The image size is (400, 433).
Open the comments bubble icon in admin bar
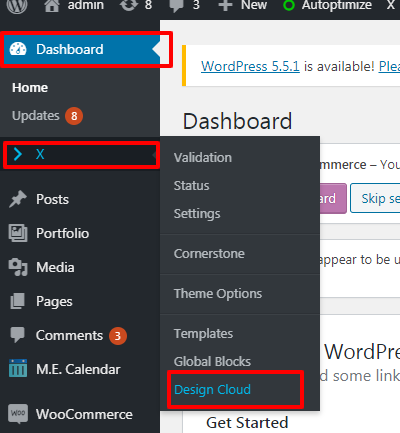coord(176,6)
